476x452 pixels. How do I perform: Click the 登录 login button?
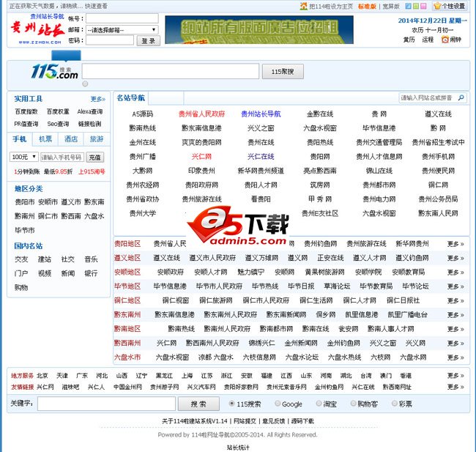pos(149,41)
